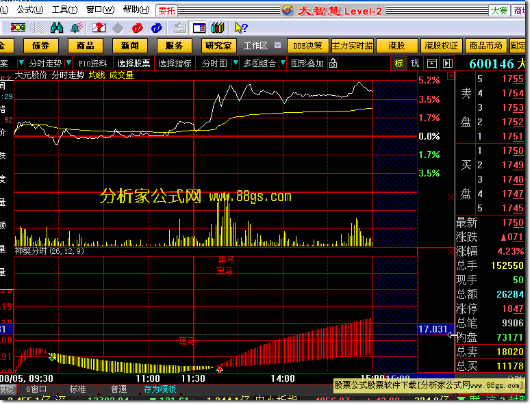Select the 普通 bottom tab
The image size is (532, 405).
coord(118,389)
